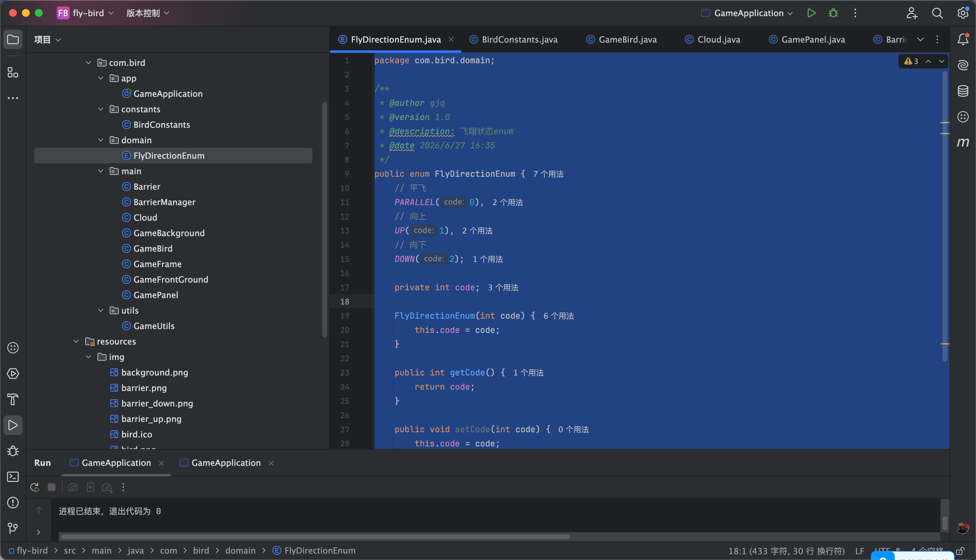Viewport: 976px width, 560px height.
Task: Go to previous highlighted warning arrow
Action: [x=928, y=61]
